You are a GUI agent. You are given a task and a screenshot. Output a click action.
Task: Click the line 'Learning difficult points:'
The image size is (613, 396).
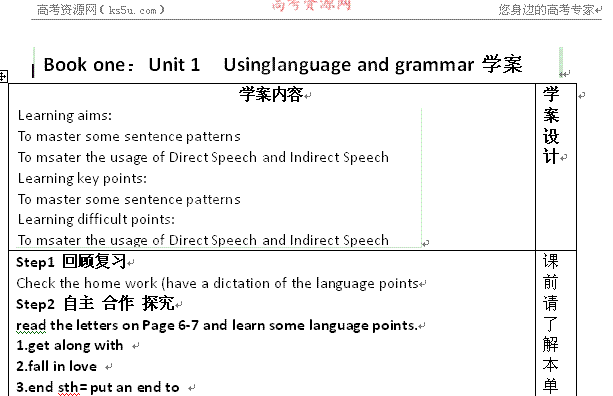[x=96, y=219]
